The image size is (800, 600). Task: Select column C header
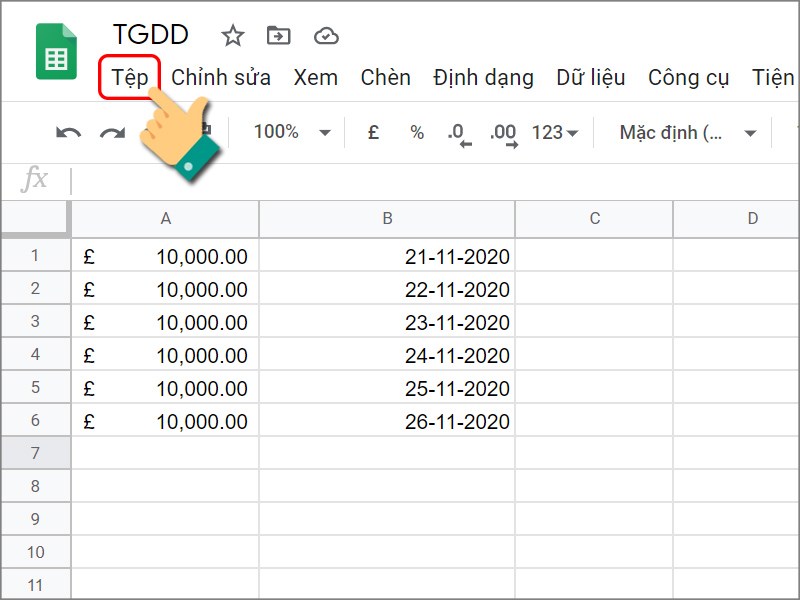coord(594,219)
